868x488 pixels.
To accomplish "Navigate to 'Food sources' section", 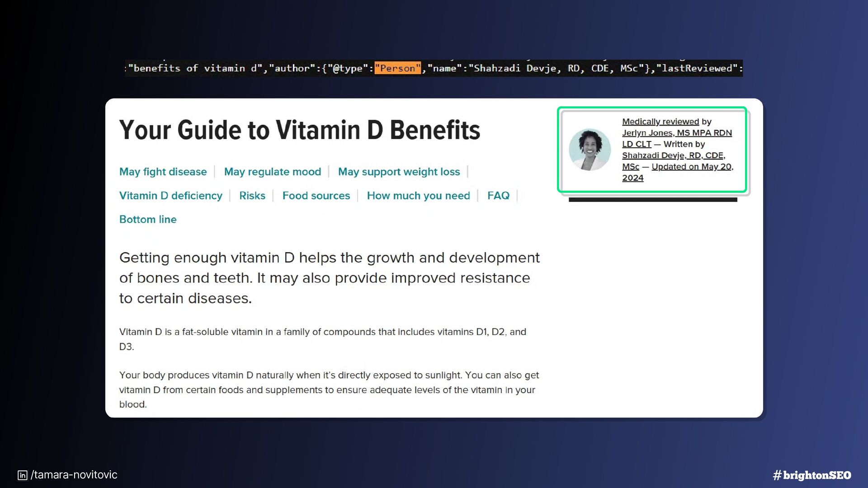I will click(x=316, y=196).
